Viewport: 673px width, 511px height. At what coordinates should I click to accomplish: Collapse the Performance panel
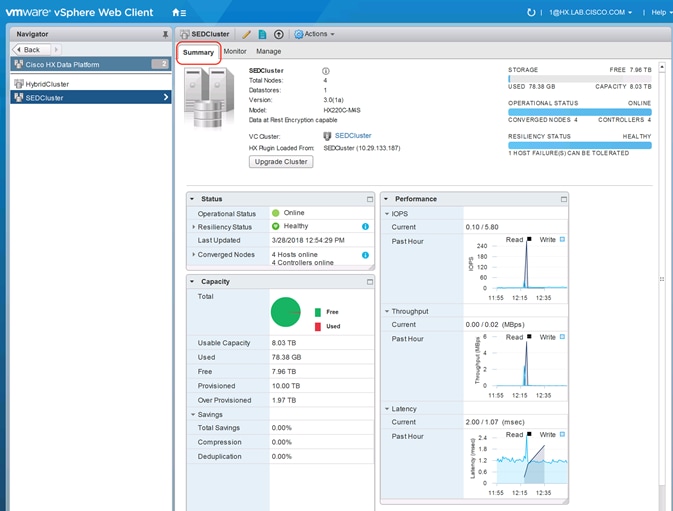pos(386,199)
